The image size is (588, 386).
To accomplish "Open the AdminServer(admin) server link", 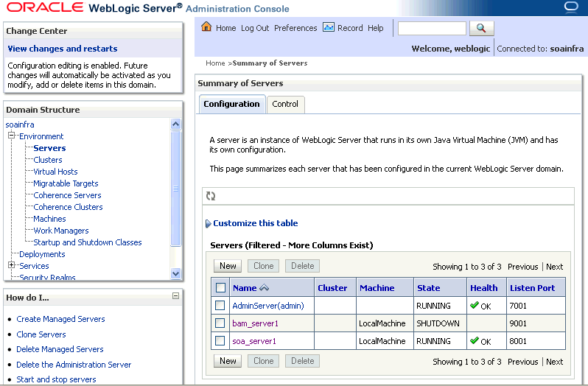I will point(268,306).
